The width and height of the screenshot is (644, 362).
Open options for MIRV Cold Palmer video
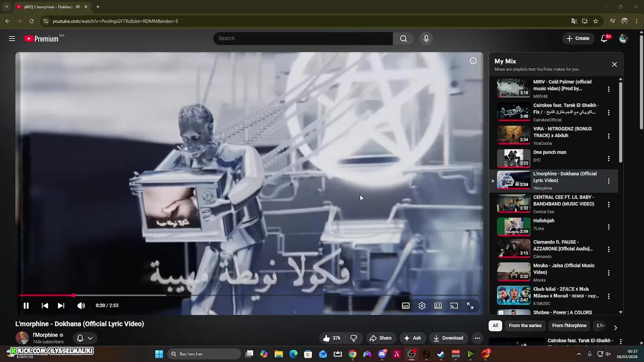click(x=608, y=89)
